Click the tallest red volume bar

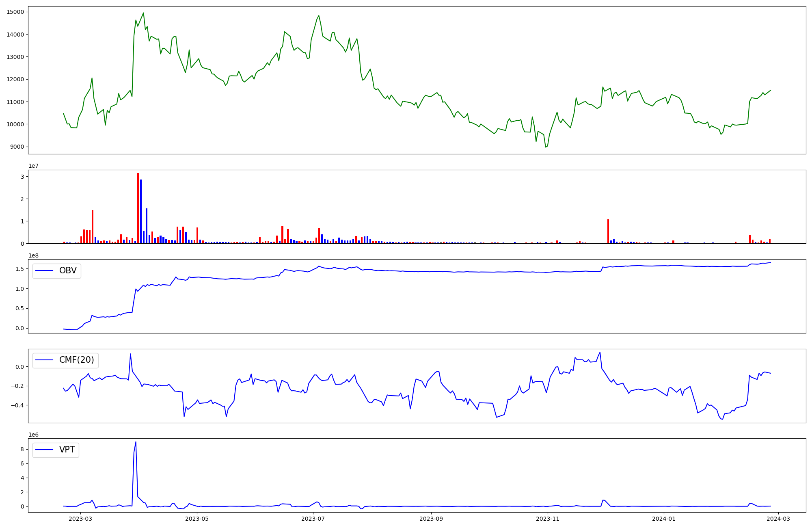pyautogui.click(x=138, y=208)
